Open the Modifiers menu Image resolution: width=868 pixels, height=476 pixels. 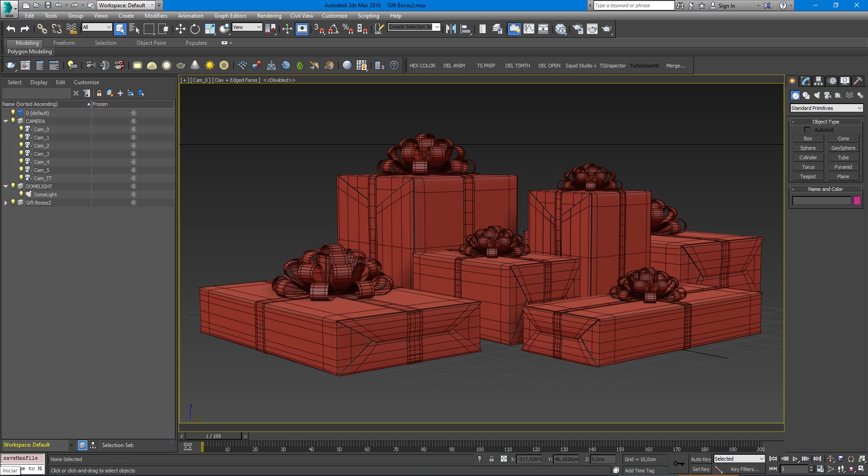156,15
